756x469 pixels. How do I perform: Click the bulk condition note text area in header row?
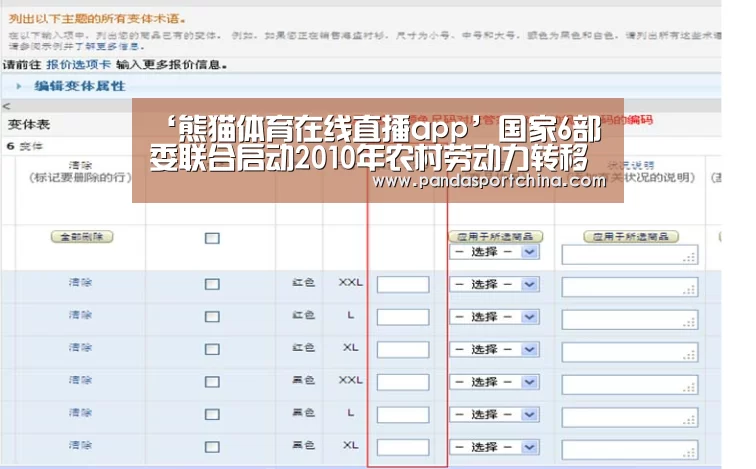[x=630, y=255]
